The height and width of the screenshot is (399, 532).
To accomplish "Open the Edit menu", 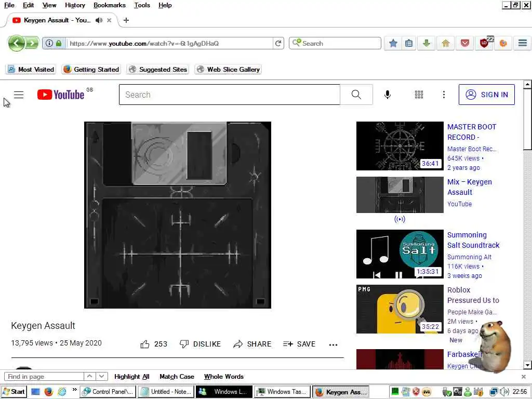I will 28,5.
